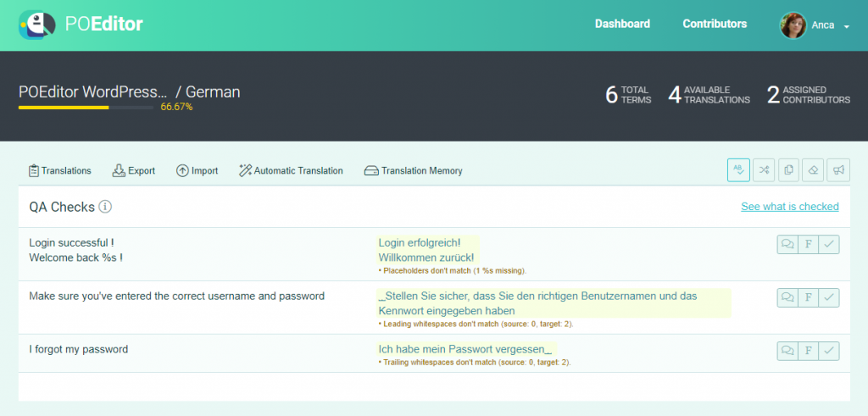Edit the translation Login erfolgreich! Willkommen zurück!
Viewport: 868px width, 416px height.
[x=427, y=250]
